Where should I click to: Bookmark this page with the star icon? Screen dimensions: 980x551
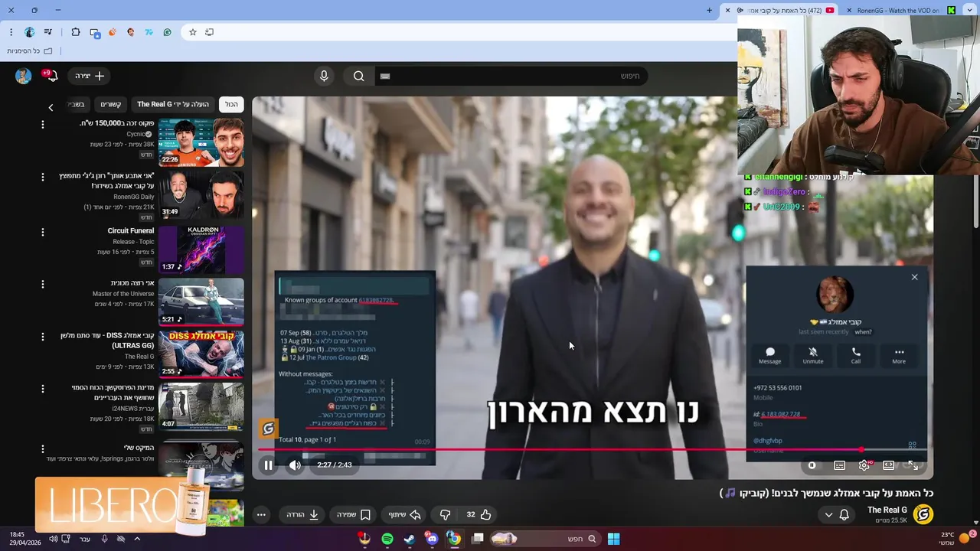[193, 32]
